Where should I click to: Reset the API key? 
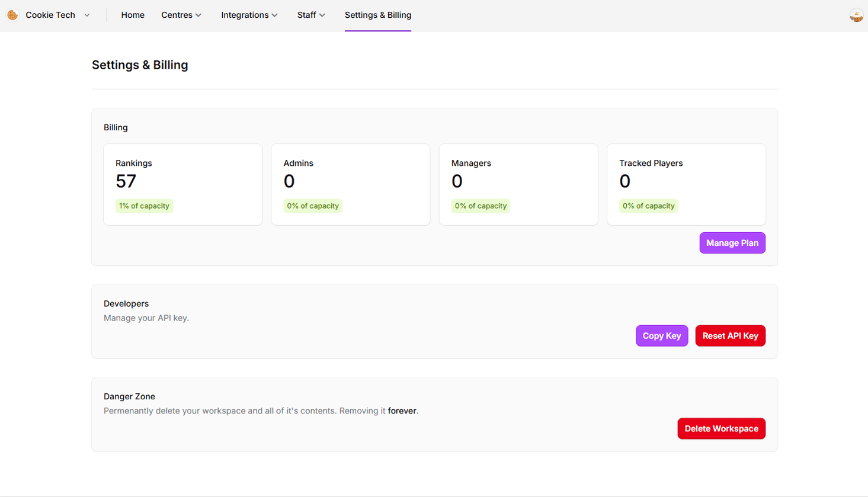coord(730,335)
